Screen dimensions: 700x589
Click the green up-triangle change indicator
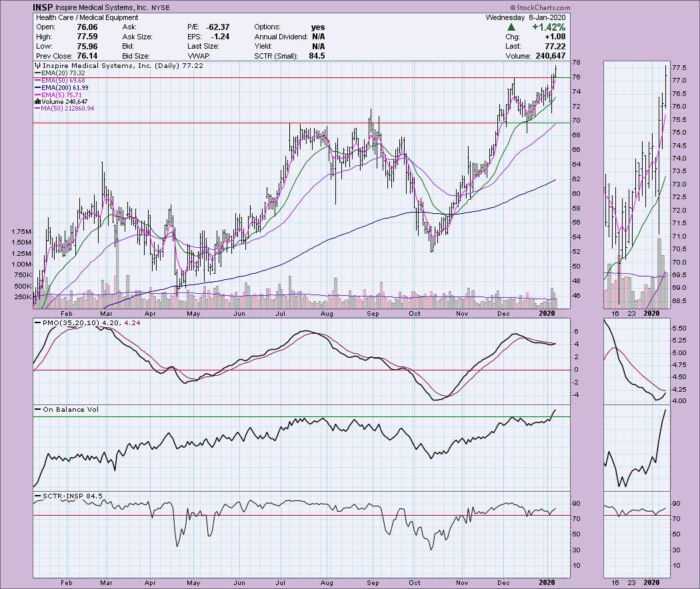pyautogui.click(x=511, y=27)
